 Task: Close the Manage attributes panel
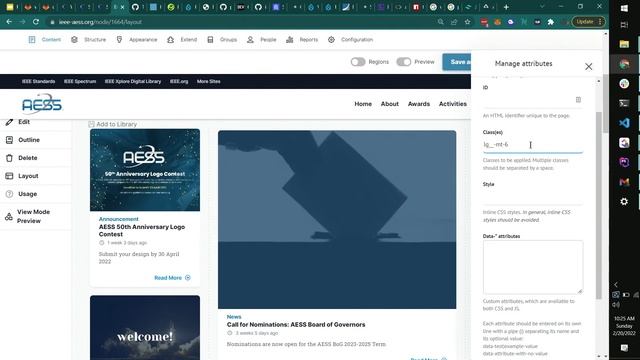588,67
